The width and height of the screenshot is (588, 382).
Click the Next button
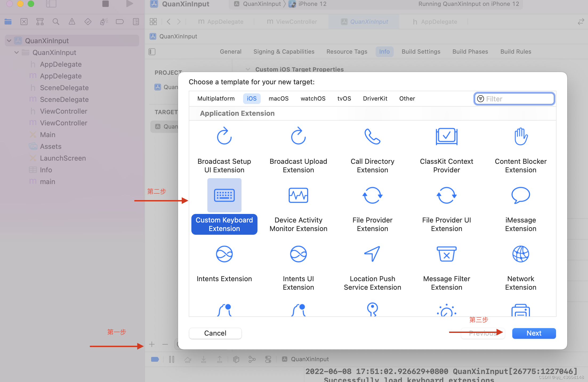(x=534, y=333)
